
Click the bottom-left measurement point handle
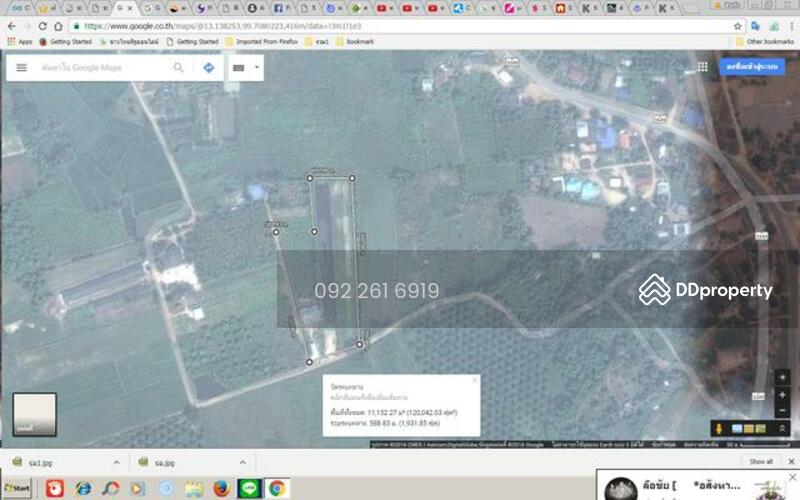(309, 362)
